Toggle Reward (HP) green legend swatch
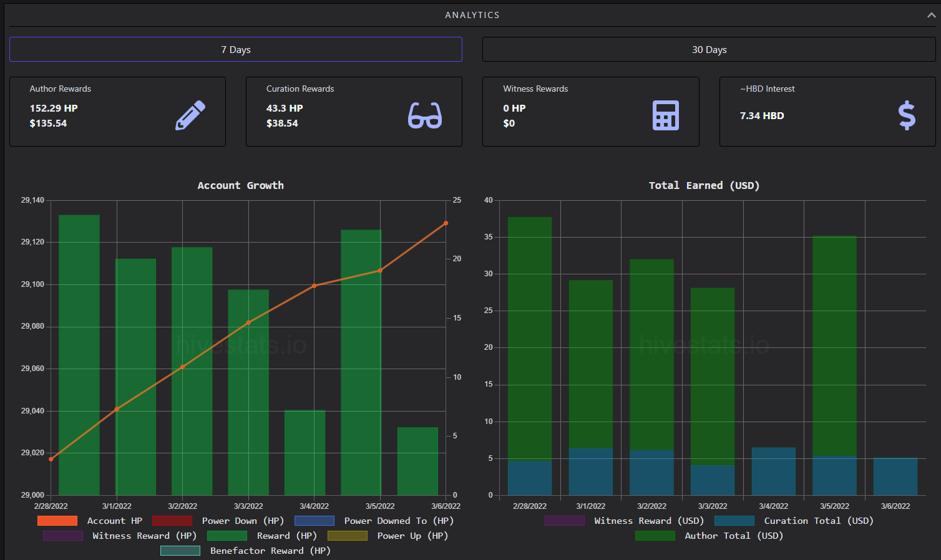Viewport: 941px width, 560px height. pyautogui.click(x=227, y=536)
